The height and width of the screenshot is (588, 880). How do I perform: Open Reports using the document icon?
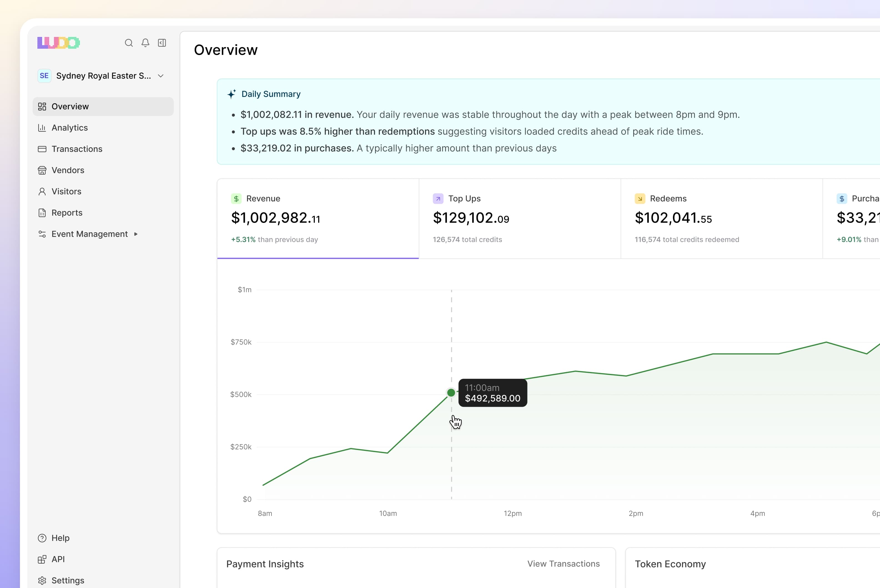tap(42, 213)
